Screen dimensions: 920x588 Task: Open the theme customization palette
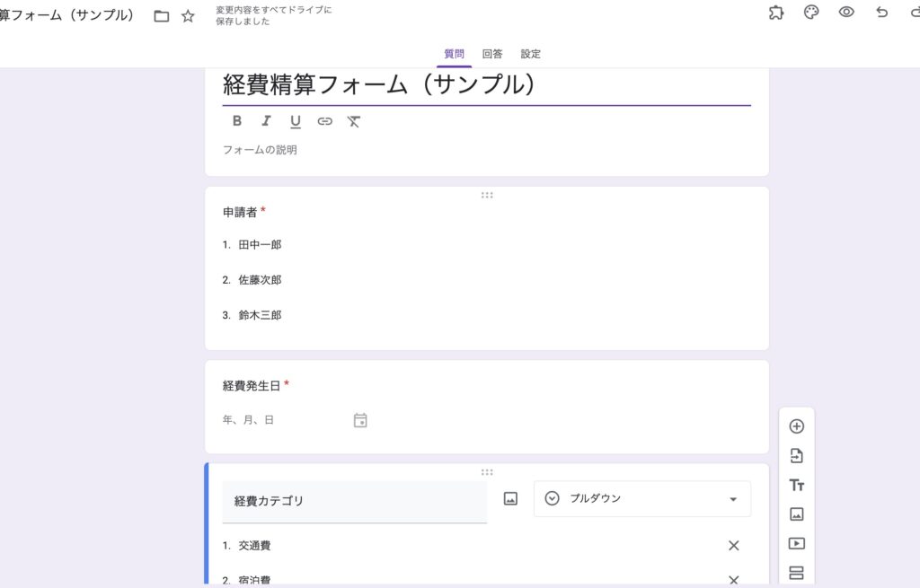click(811, 13)
